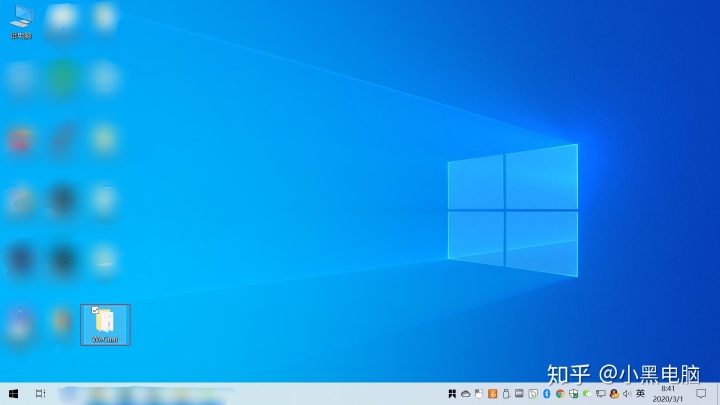Click the tray icon with green arrow
The width and height of the screenshot is (720, 405).
point(533,394)
